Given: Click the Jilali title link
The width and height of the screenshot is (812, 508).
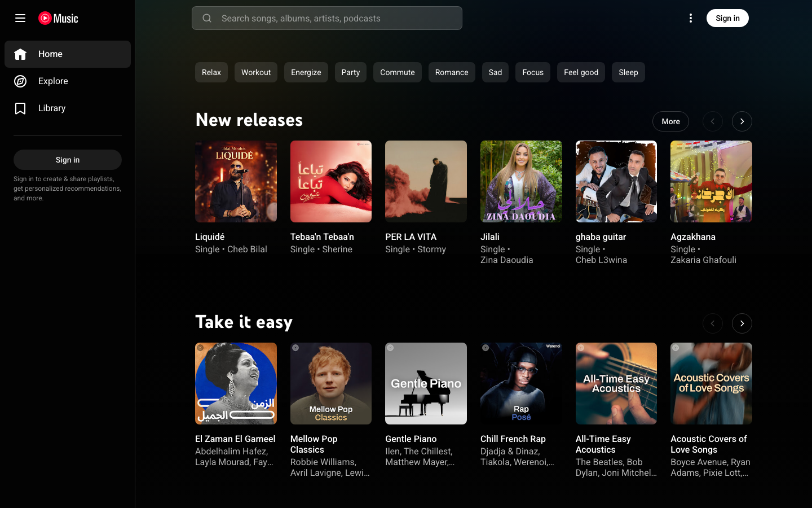Looking at the screenshot, I should click(x=490, y=237).
